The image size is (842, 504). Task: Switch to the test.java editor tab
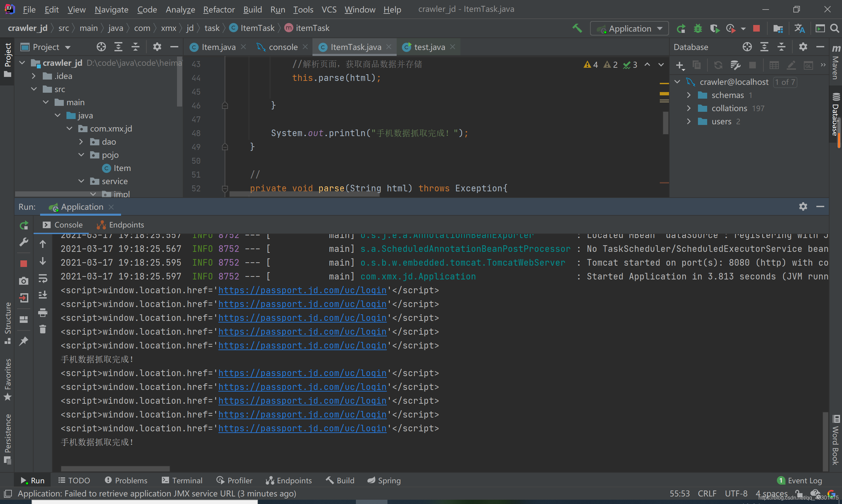click(x=429, y=47)
